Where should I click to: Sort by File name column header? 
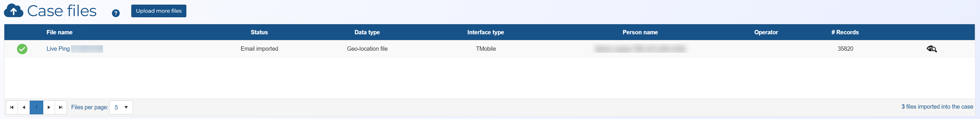coord(59,32)
